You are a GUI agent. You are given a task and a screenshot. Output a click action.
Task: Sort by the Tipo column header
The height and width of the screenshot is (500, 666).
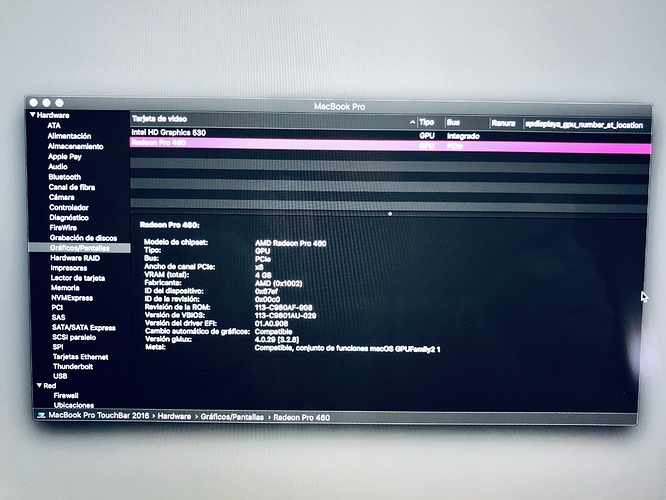pyautogui.click(x=426, y=122)
